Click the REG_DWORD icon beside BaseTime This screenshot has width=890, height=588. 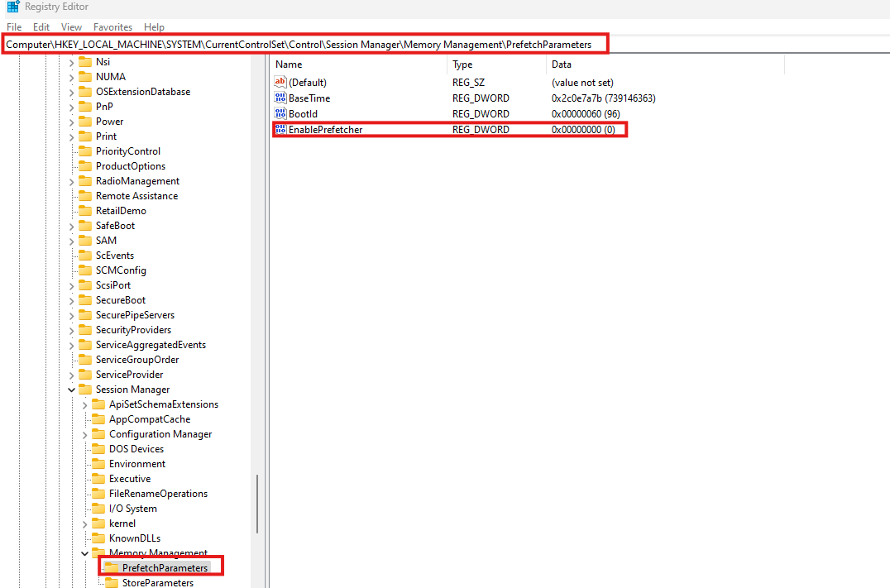point(280,98)
